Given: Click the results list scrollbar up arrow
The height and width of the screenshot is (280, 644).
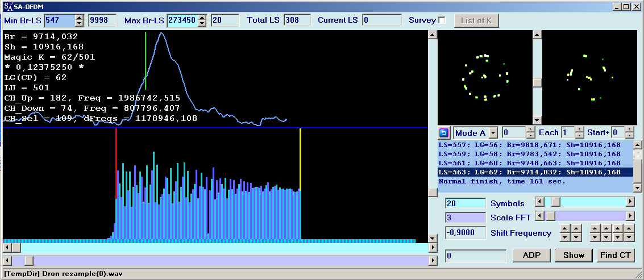Looking at the screenshot, I should tap(637, 144).
